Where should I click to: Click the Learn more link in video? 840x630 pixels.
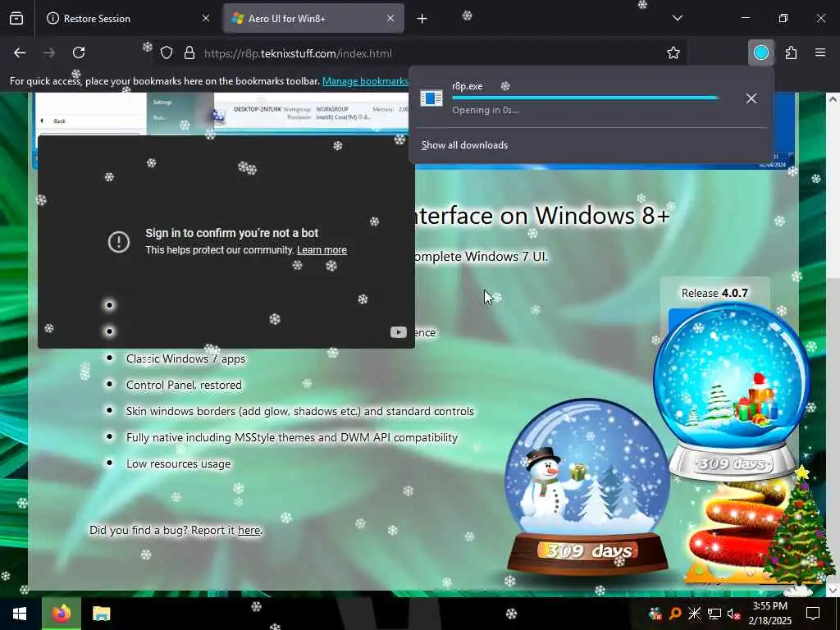[x=322, y=250]
